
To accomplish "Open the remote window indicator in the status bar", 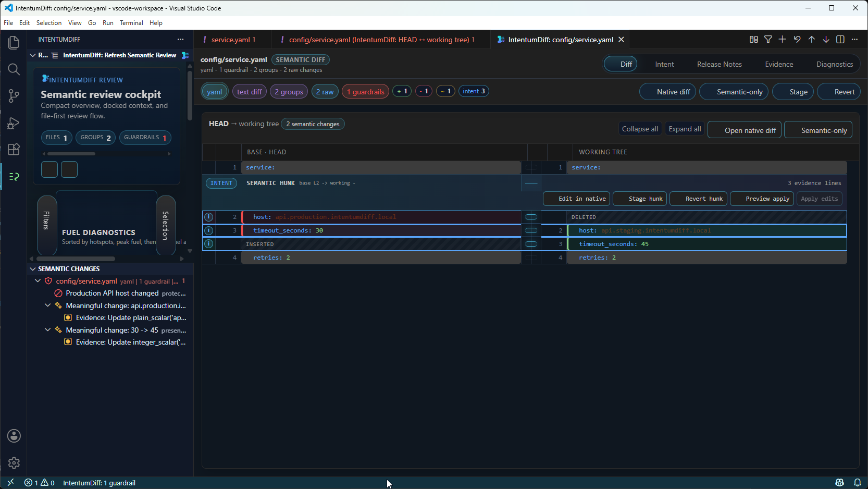I will [10, 483].
